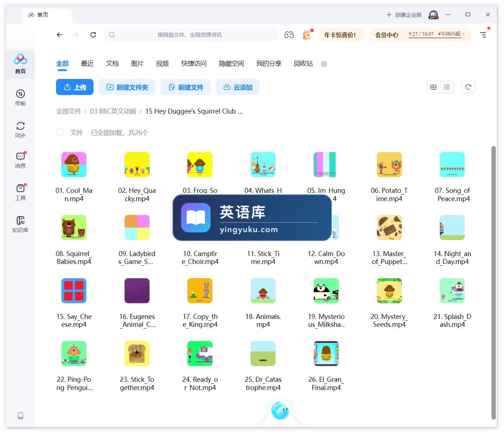Select 23. Stick_Together.mp4 thumbnail
This screenshot has width=504, height=435.
[137, 354]
